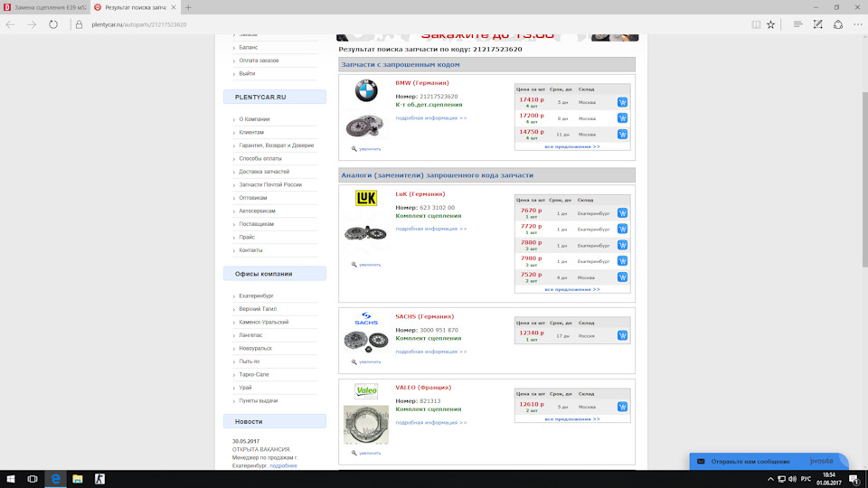Open Windows Start menu

pos(11,479)
